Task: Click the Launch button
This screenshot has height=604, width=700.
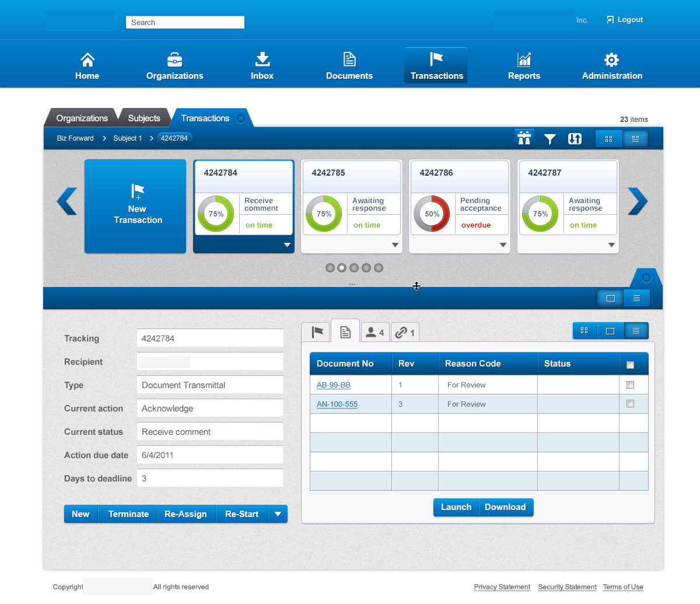Action: coord(456,507)
